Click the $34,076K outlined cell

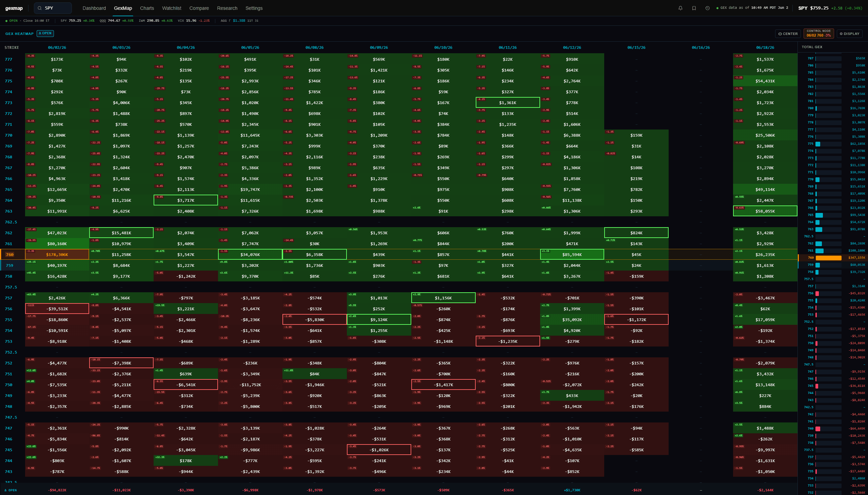[x=250, y=255]
